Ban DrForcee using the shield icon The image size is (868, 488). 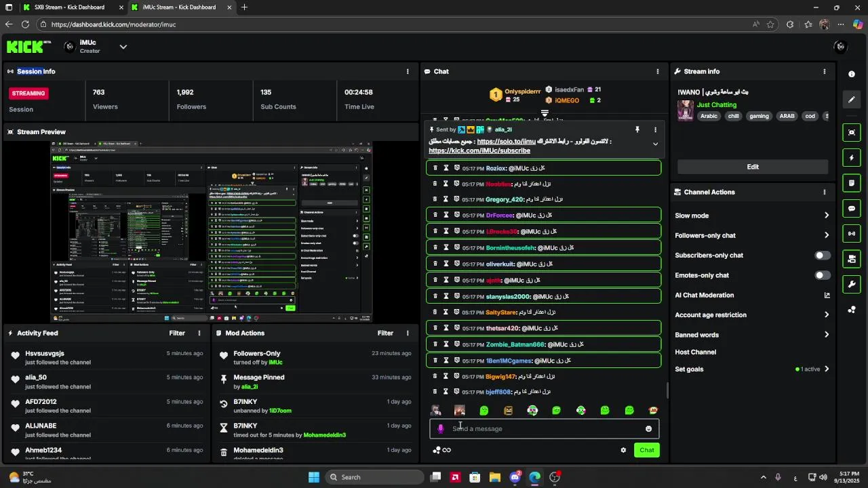[457, 216]
